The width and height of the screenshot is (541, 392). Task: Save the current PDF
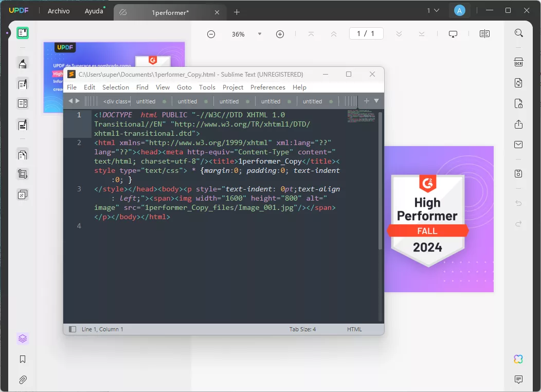518,174
